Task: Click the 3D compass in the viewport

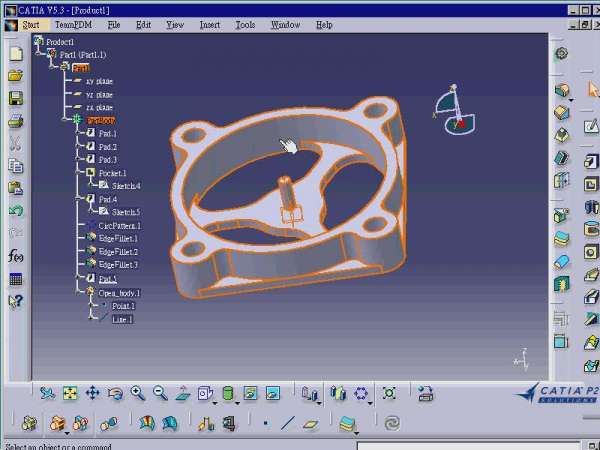Action: pos(454,110)
